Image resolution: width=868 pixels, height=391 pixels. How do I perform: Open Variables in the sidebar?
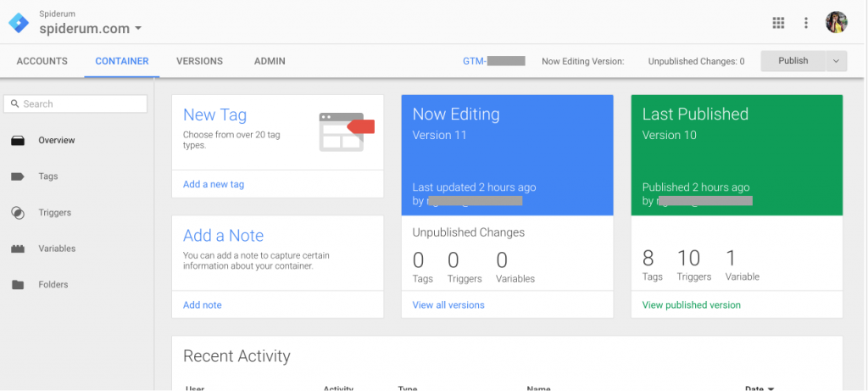tap(57, 249)
